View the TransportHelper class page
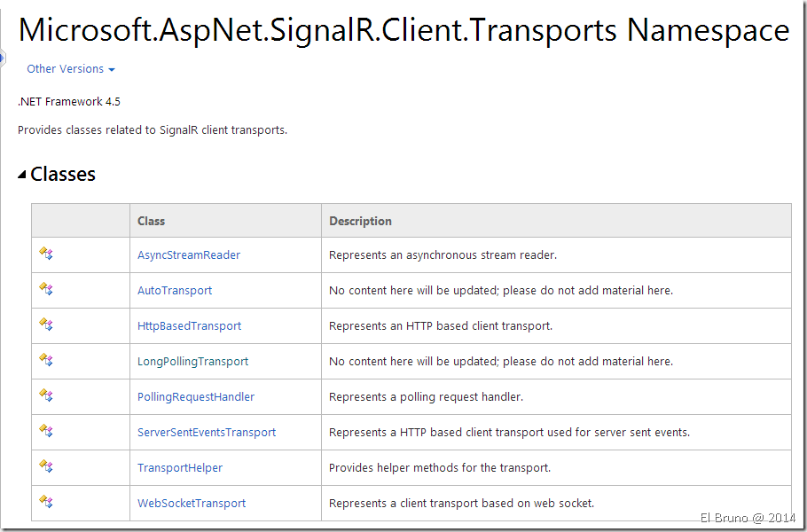 [180, 468]
